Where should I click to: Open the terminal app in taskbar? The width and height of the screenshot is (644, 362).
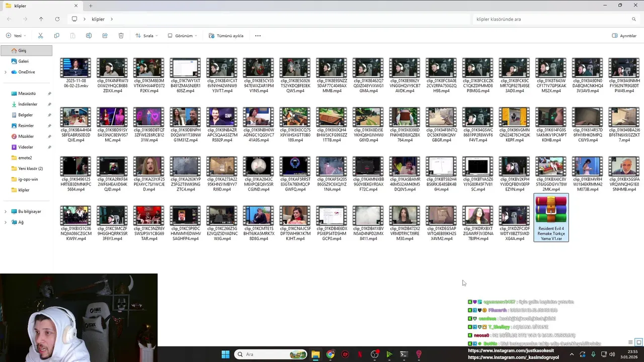pos(404,354)
